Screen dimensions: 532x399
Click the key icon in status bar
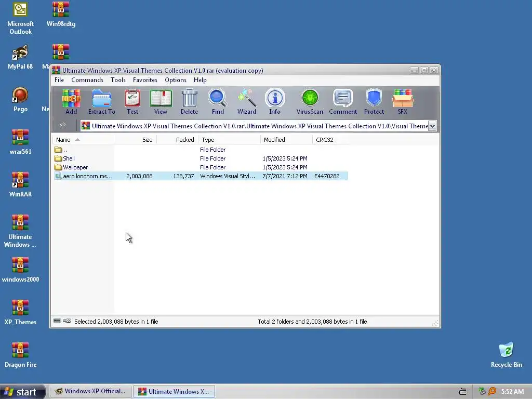click(x=67, y=321)
